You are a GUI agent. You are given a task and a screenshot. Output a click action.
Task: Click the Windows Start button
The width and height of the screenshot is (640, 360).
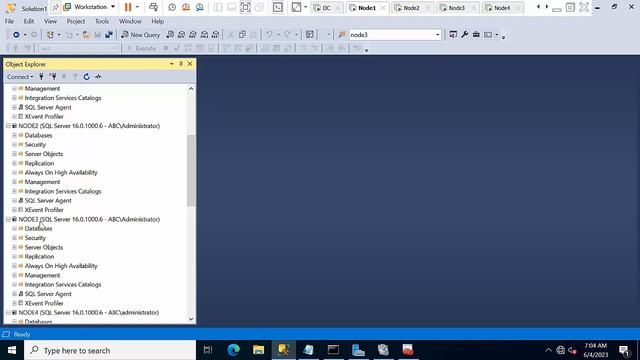(12, 350)
